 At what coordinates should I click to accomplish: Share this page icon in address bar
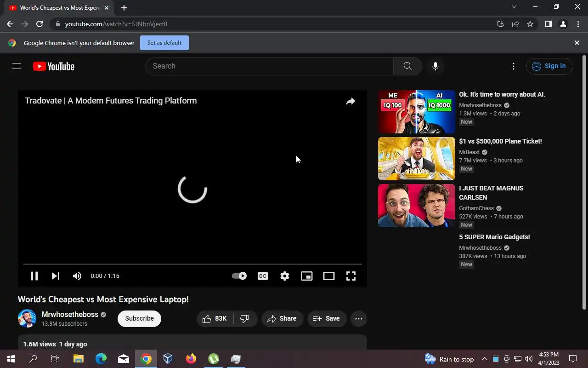[515, 24]
